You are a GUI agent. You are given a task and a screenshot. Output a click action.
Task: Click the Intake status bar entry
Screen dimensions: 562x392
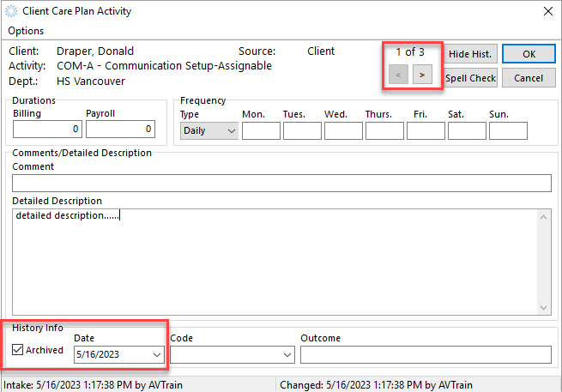pyautogui.click(x=94, y=385)
